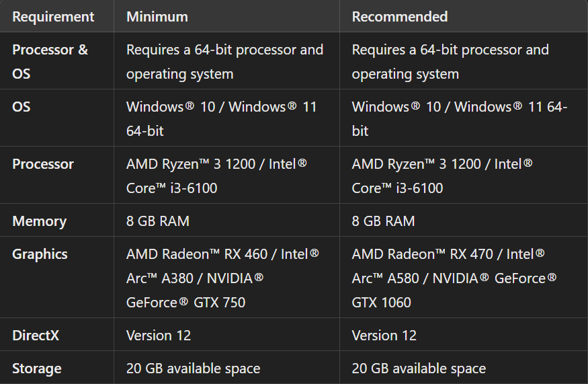Select the Minimum Processor cell with Ryzen 3 1200
Screen dimensions: 588x384
click(x=216, y=176)
